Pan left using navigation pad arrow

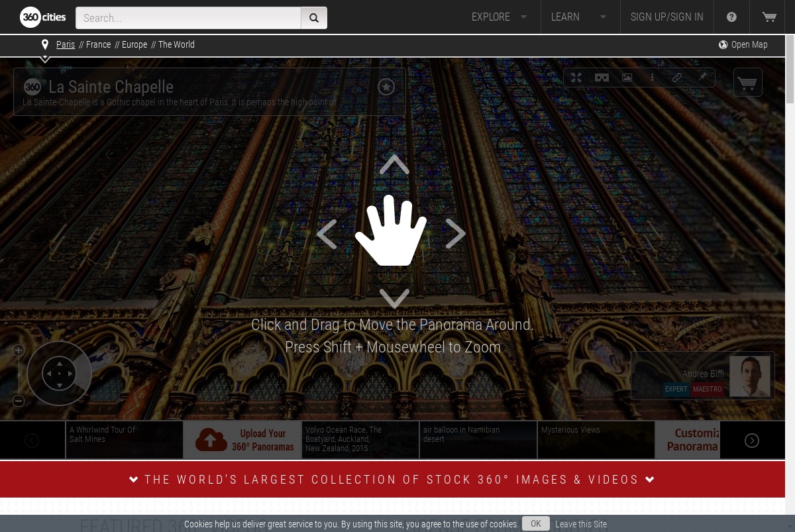pos(48,374)
